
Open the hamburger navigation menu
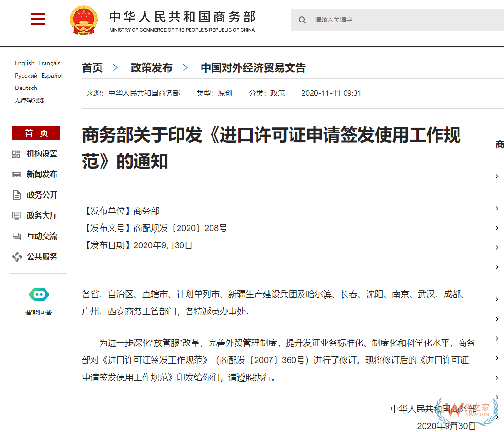[38, 19]
